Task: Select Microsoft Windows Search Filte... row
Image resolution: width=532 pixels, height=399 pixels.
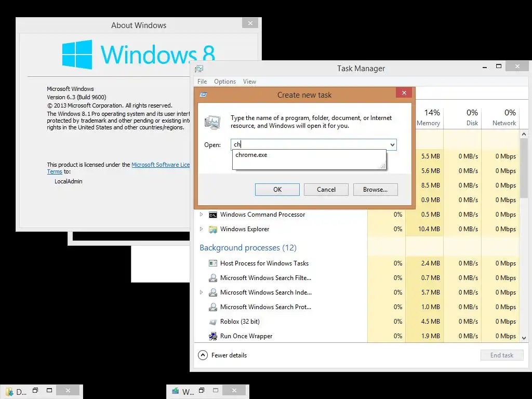Action: pyautogui.click(x=356, y=278)
